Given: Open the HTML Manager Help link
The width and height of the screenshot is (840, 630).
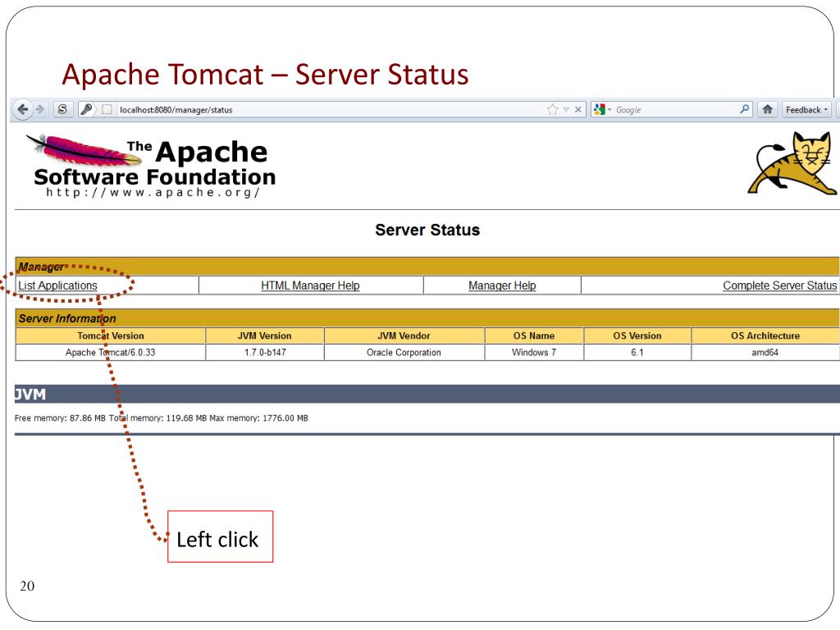Looking at the screenshot, I should click(x=310, y=285).
